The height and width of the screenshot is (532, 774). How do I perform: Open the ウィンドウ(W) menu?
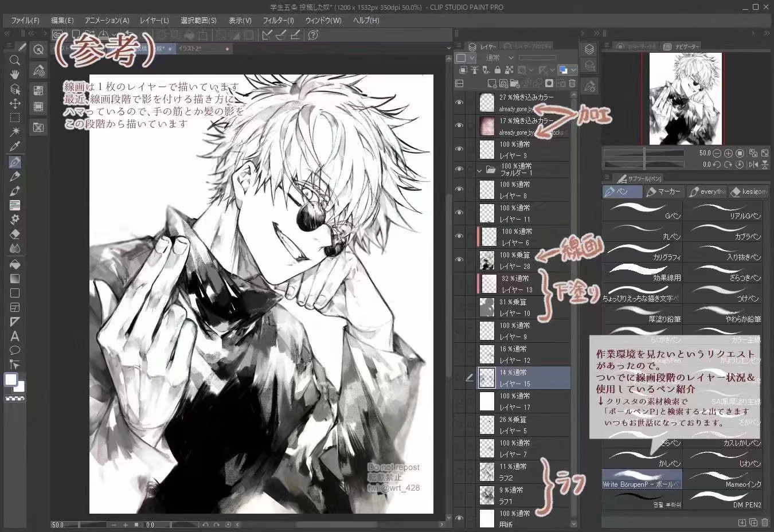323,20
